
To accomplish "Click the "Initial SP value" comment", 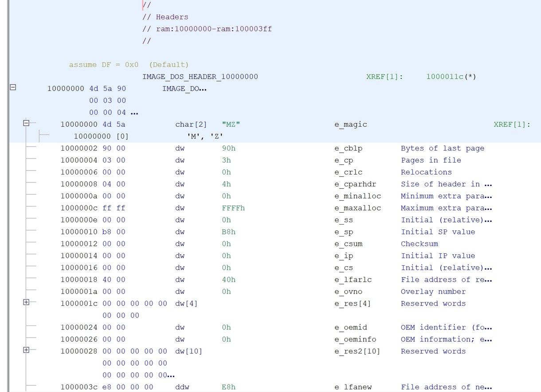I will pos(438,232).
